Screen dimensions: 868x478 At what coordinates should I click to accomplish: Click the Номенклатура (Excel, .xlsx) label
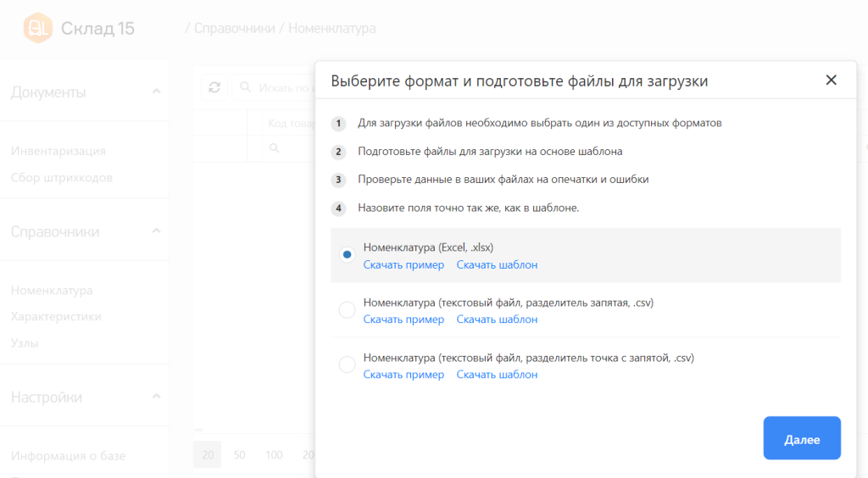point(428,247)
